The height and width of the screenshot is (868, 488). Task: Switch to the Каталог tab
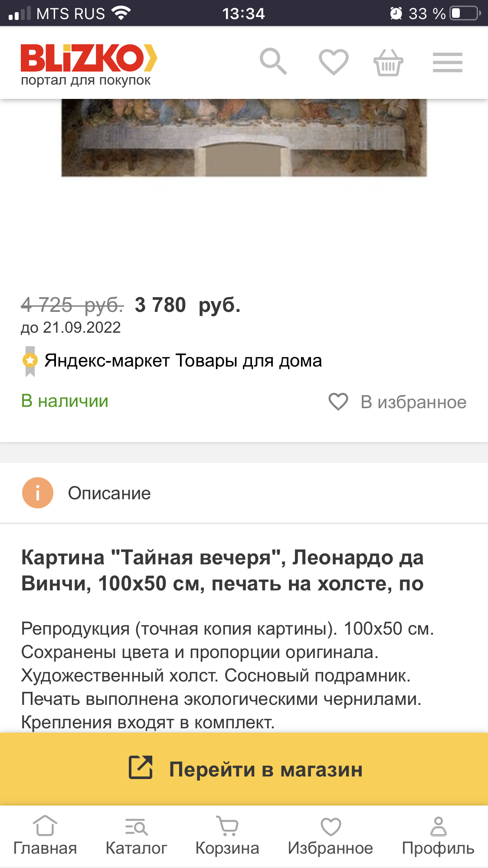136,836
